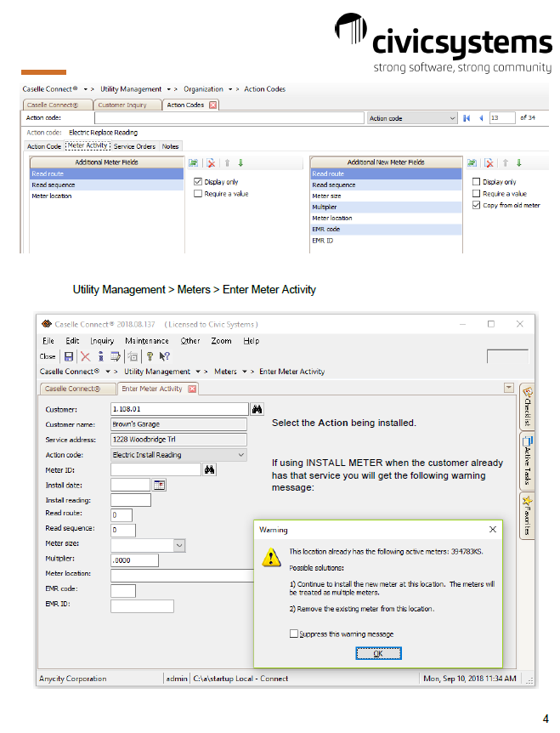Open the Action code search-type dropdown
The width and height of the screenshot is (560, 733).
[452, 118]
